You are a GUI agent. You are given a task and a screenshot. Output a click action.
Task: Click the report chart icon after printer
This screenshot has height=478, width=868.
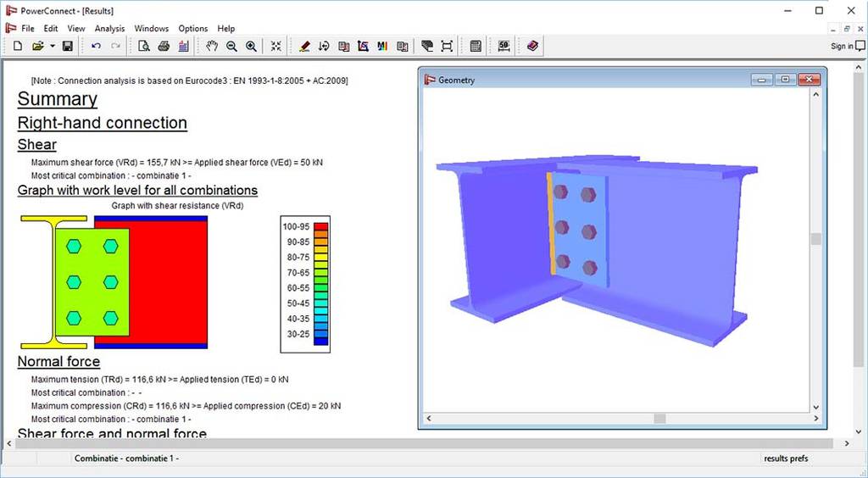pyautogui.click(x=184, y=46)
